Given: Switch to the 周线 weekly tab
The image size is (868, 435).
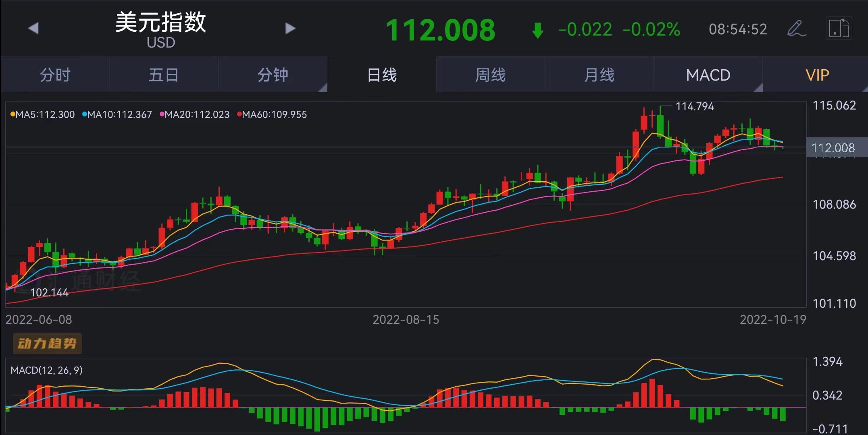Looking at the screenshot, I should click(x=490, y=75).
